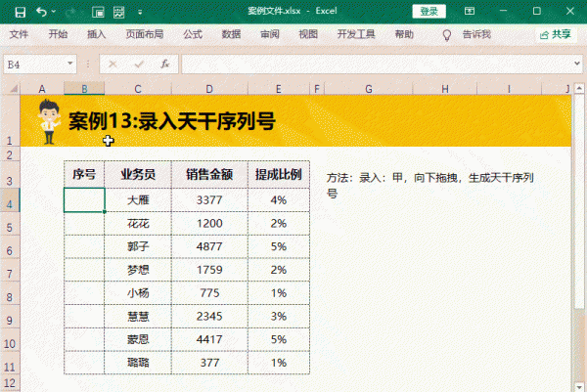Click the cartoon businessman picture
Image resolution: width=587 pixels, height=392 pixels.
(49, 121)
